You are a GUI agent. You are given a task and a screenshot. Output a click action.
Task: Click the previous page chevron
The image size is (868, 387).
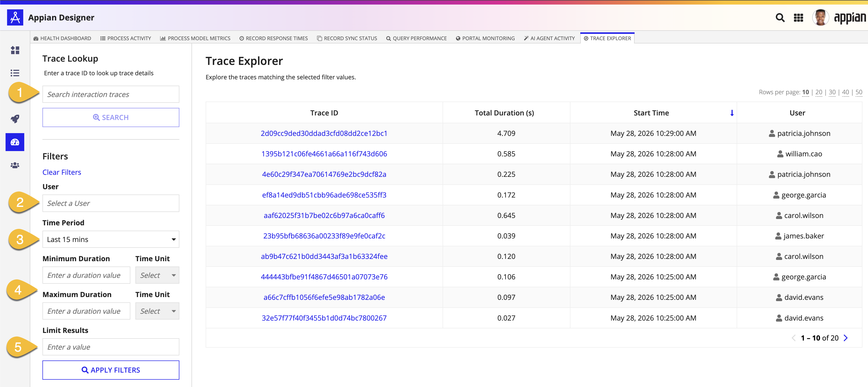[x=793, y=338]
